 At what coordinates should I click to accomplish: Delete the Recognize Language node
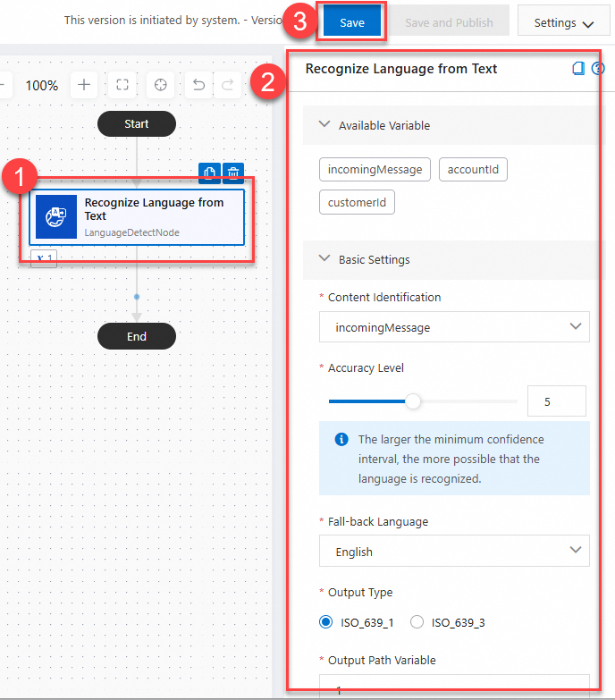233,173
